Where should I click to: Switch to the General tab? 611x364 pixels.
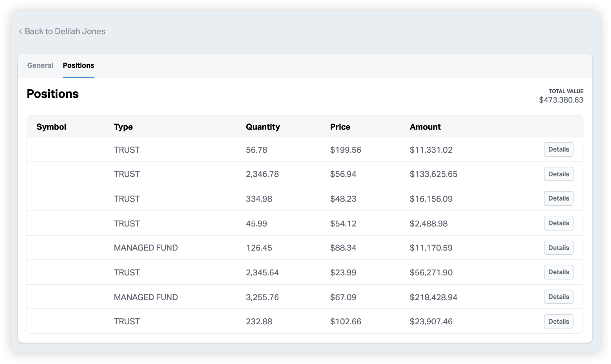(40, 65)
